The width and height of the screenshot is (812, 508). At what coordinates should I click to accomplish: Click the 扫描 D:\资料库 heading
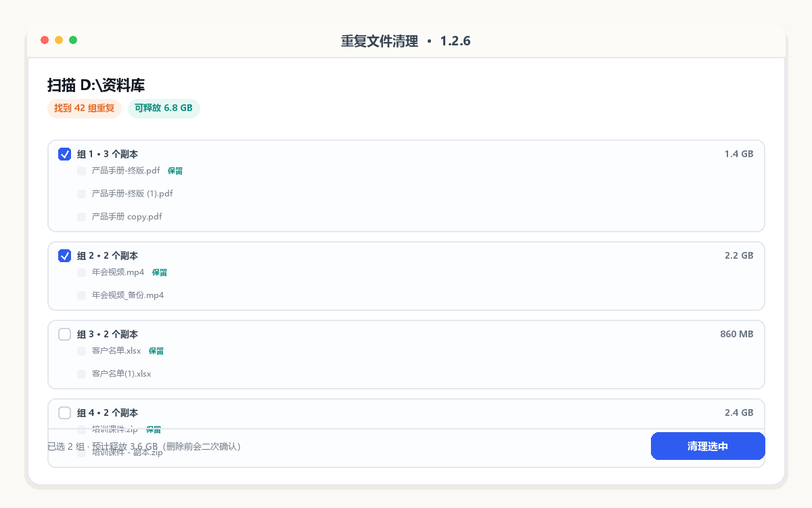[96, 85]
